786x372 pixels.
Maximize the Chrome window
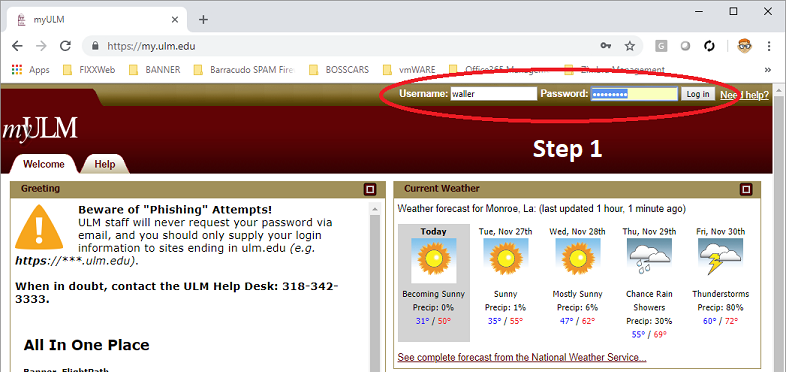pos(733,11)
